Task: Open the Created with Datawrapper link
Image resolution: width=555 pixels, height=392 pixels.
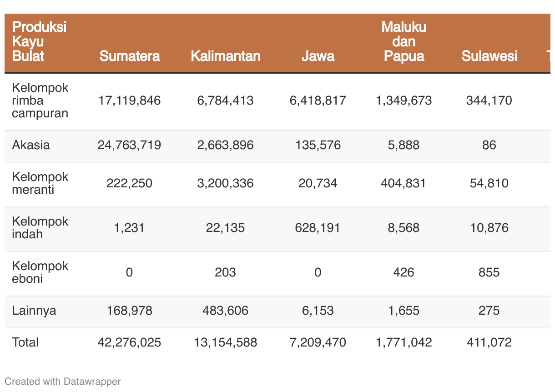Action: click(63, 381)
